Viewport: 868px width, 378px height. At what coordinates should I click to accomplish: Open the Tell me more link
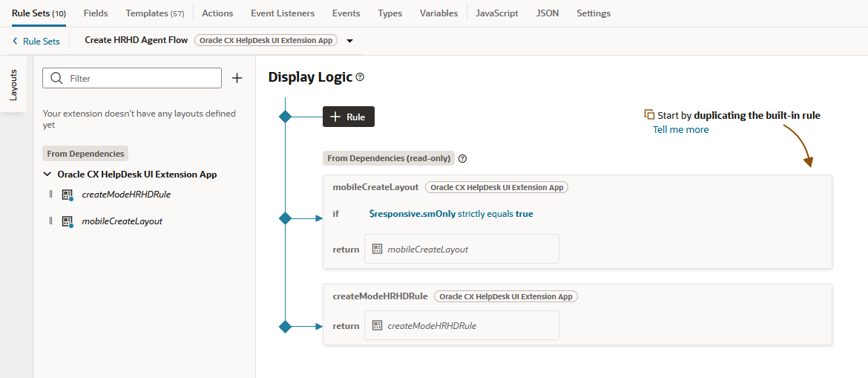(x=680, y=129)
